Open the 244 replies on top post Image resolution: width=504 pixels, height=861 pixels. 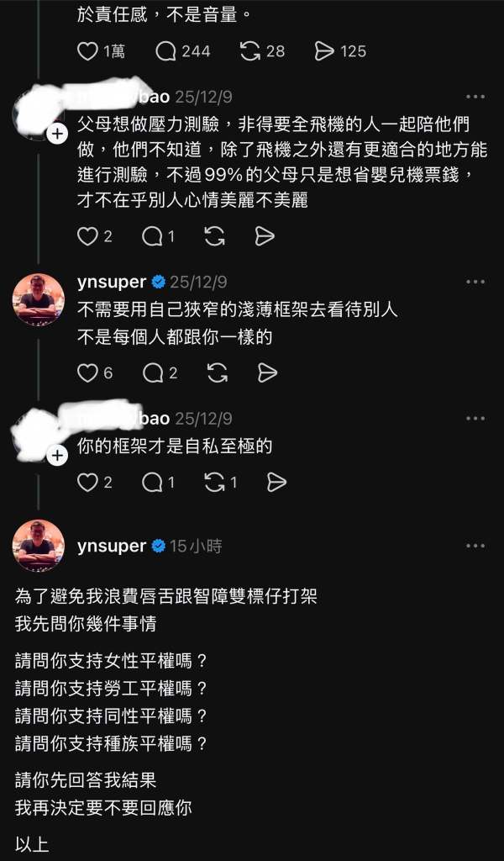point(166,51)
